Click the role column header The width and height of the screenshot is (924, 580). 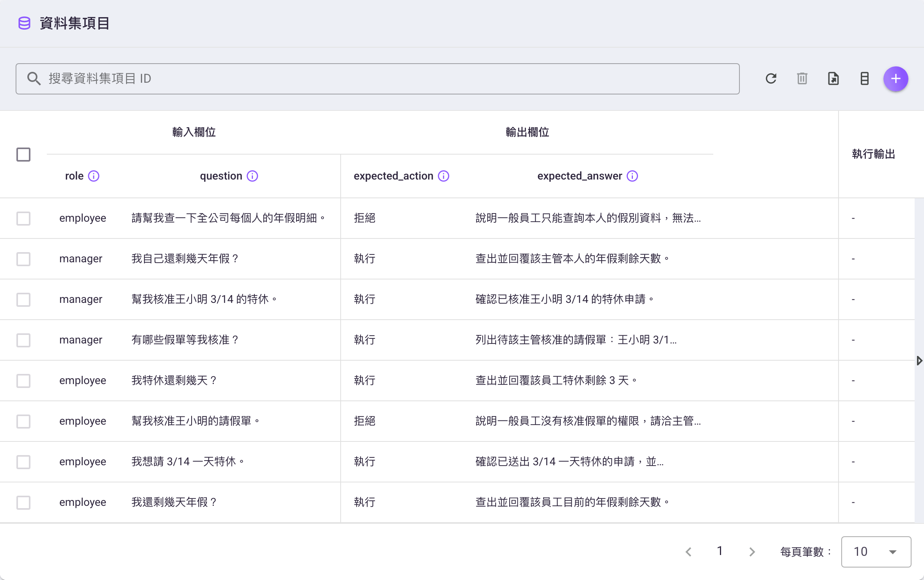[74, 176]
